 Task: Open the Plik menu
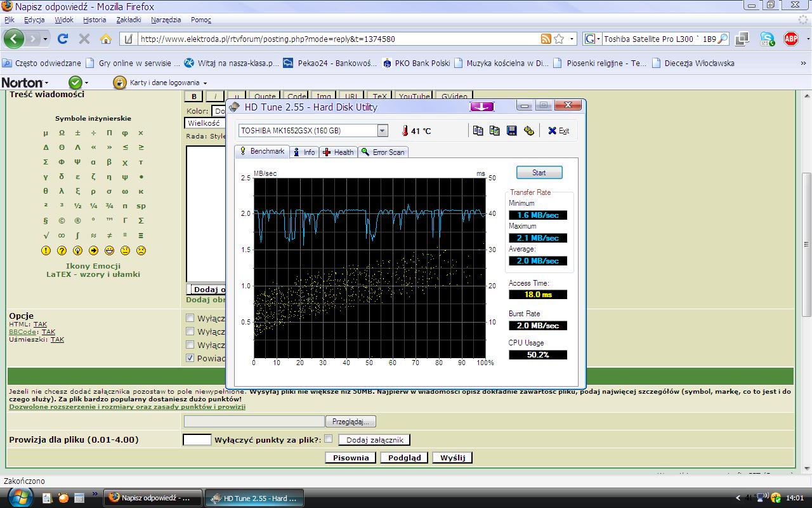(x=9, y=20)
